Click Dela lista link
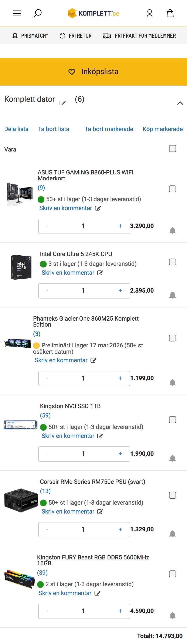The image size is (187, 644). click(x=16, y=129)
